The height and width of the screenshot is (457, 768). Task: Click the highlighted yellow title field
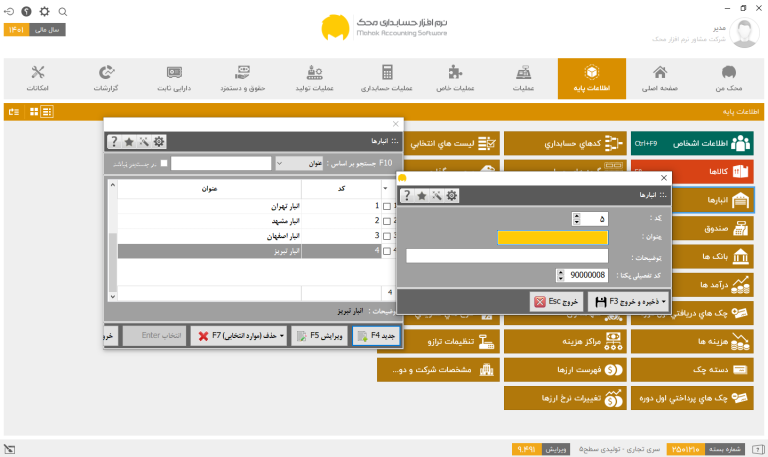click(552, 238)
